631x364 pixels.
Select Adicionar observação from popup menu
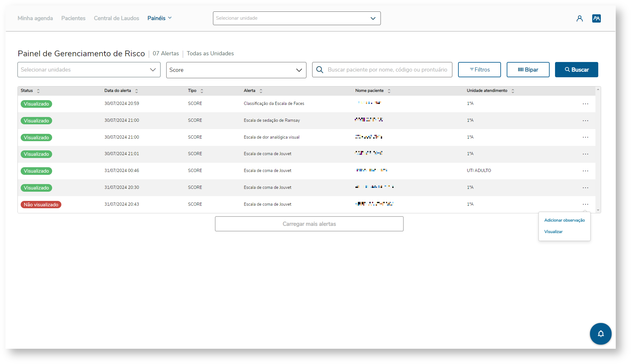564,220
